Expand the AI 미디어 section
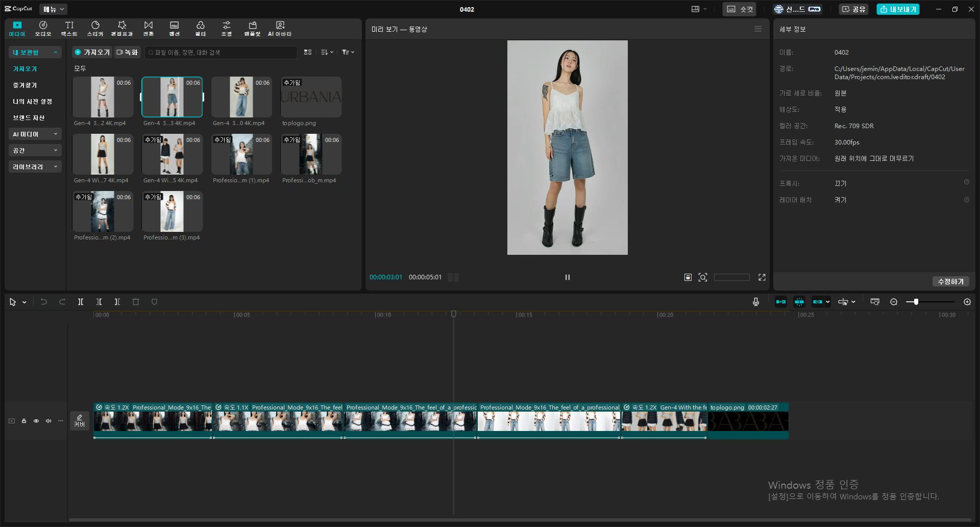Image resolution: width=980 pixels, height=527 pixels. 35,134
